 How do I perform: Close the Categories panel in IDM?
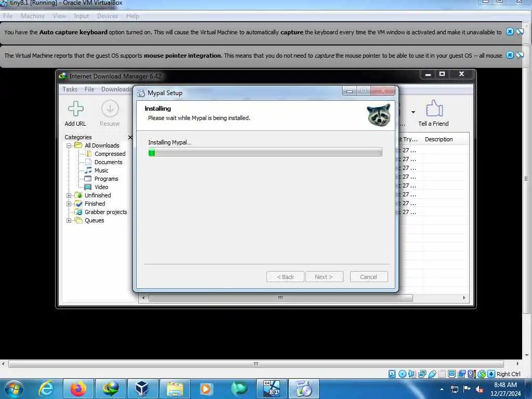coord(130,137)
